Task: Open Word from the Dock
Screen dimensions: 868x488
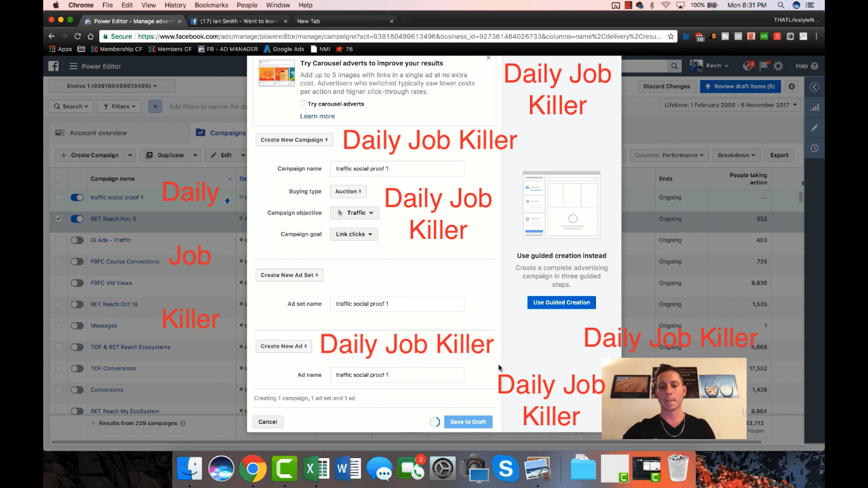Action: click(348, 470)
